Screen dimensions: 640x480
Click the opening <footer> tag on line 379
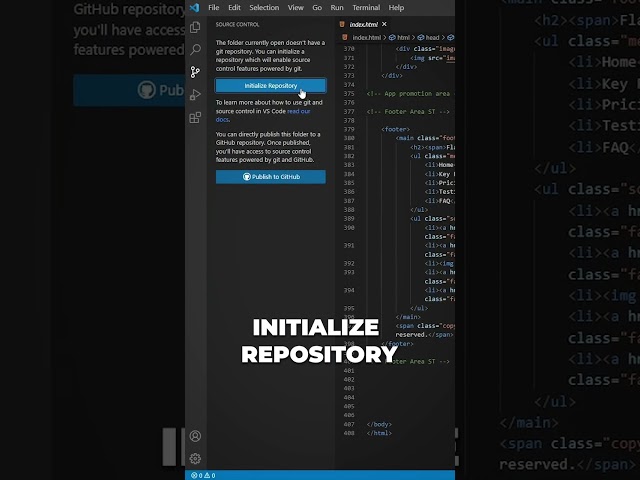click(396, 129)
